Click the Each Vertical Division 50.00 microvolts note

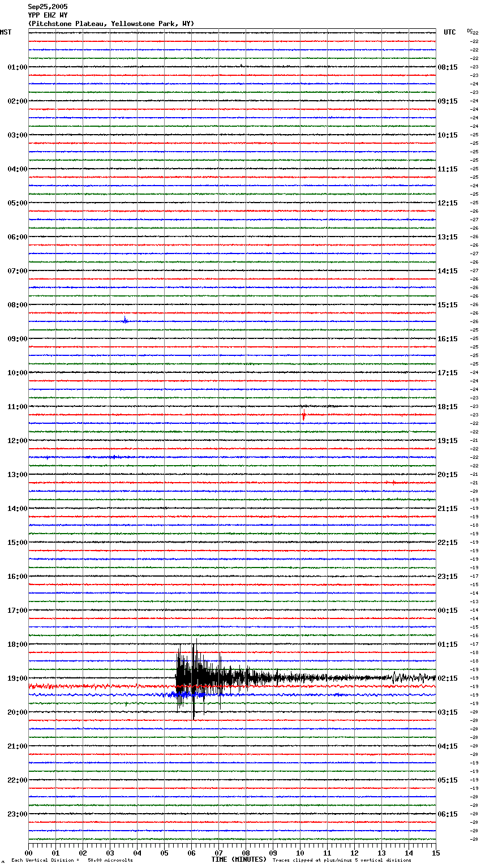point(72,861)
